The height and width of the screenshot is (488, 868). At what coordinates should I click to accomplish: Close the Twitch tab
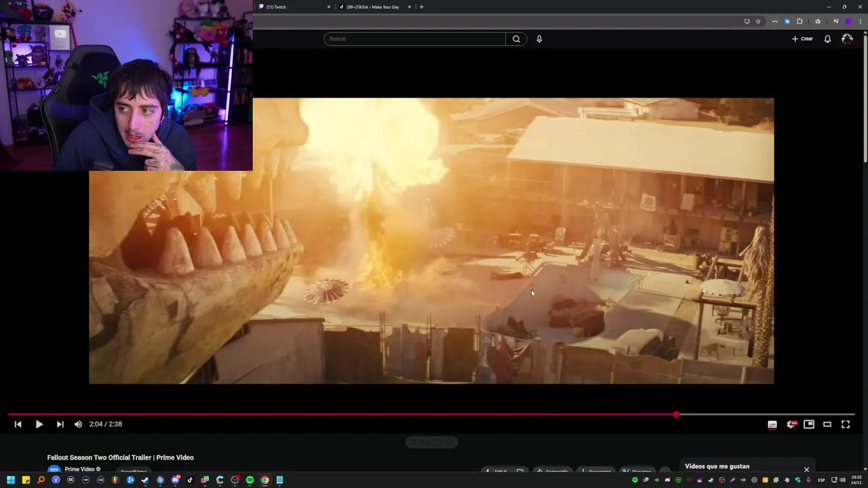pyautogui.click(x=329, y=7)
